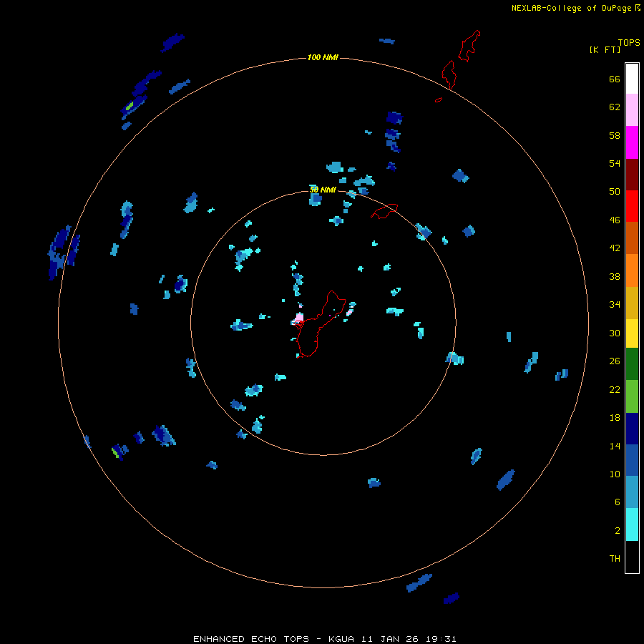644x644 pixels.
Task: Click the black TH threshold legend swatch
Action: point(632,557)
